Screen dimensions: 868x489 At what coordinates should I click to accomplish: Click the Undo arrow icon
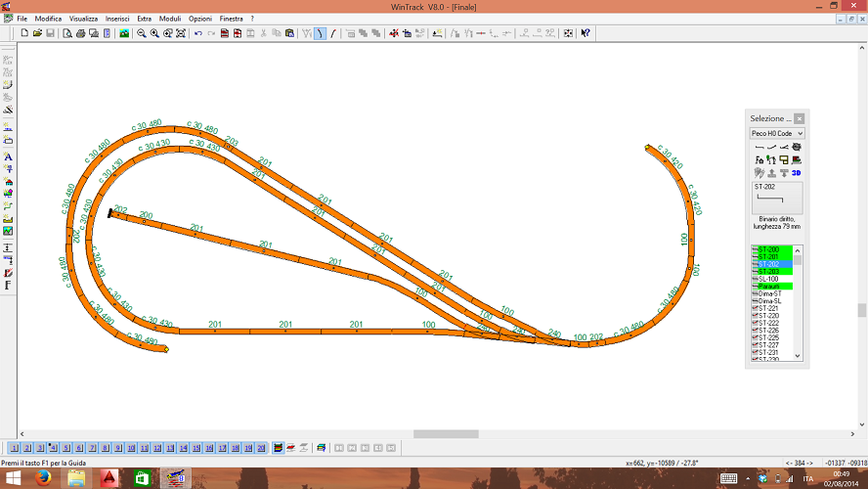pyautogui.click(x=198, y=33)
